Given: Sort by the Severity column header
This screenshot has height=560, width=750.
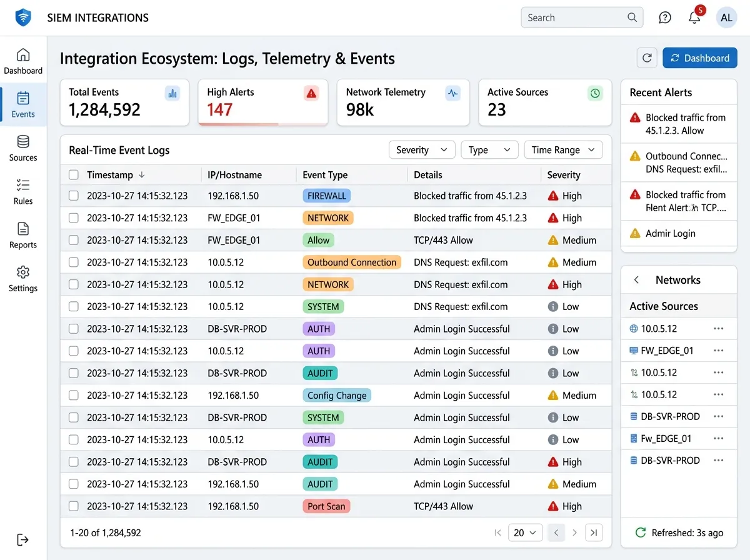Looking at the screenshot, I should [x=564, y=175].
